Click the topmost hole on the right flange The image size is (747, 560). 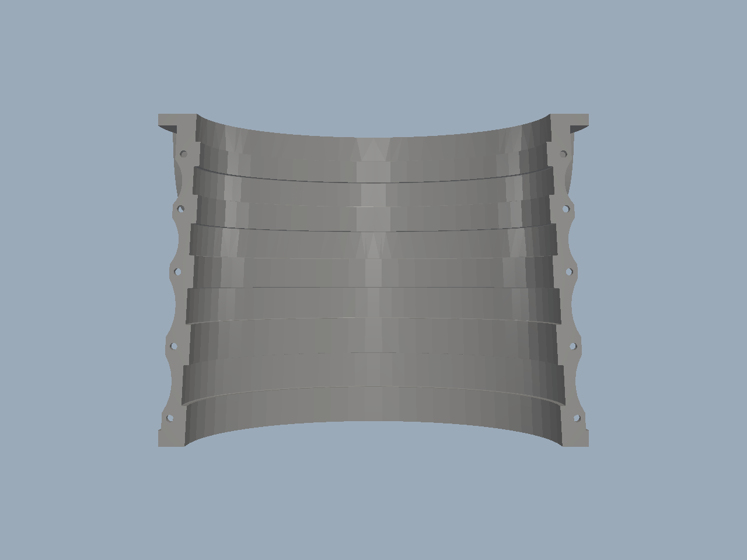(563, 154)
